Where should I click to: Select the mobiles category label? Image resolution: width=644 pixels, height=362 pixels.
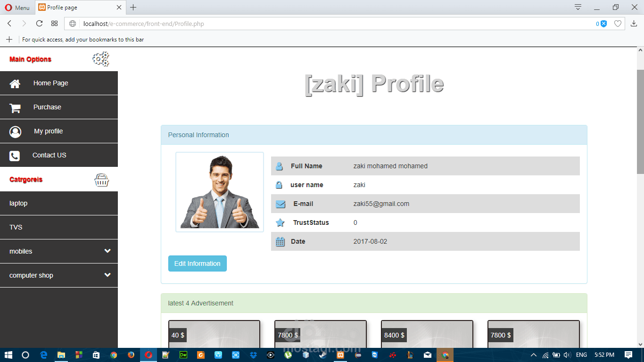(x=21, y=251)
